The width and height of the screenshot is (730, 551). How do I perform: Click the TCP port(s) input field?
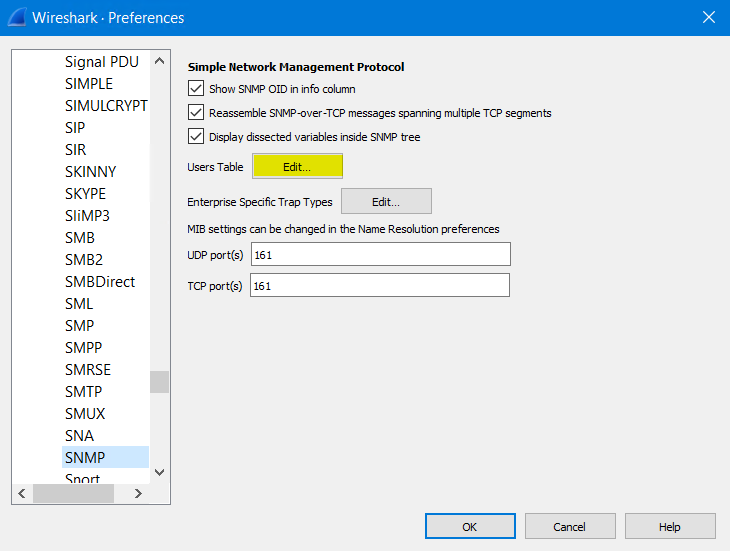coord(380,286)
